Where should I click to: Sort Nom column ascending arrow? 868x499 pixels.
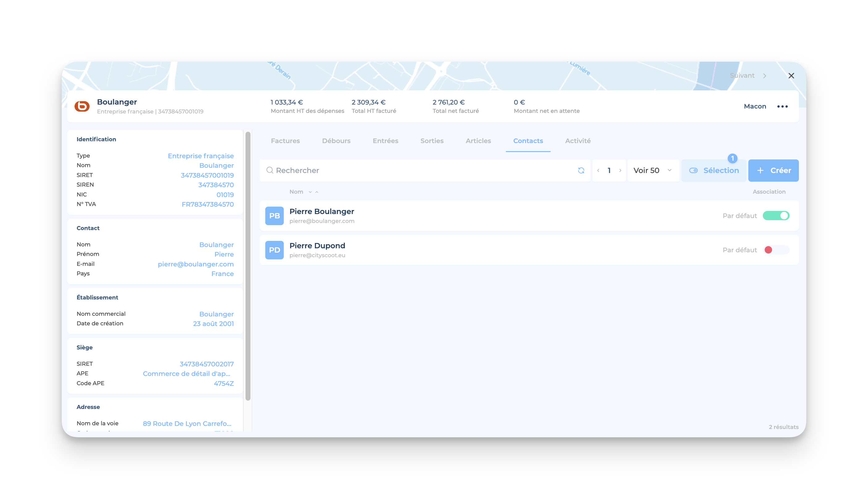click(x=317, y=192)
